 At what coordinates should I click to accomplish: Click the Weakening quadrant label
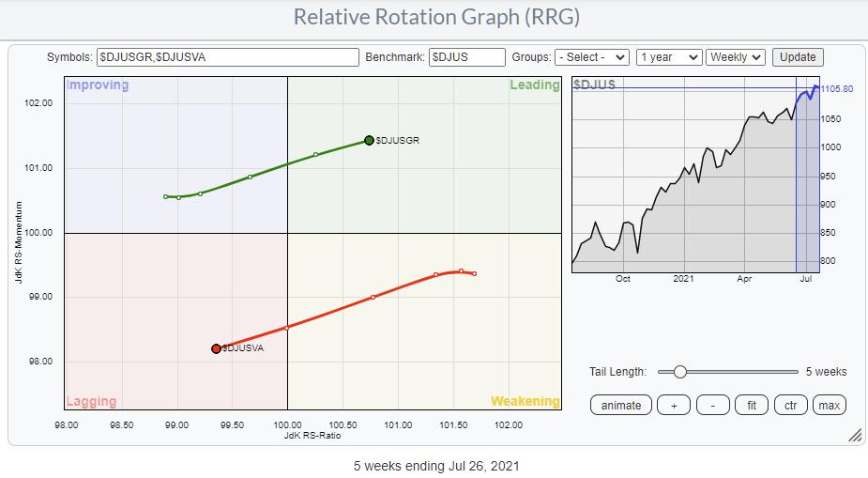pyautogui.click(x=525, y=401)
